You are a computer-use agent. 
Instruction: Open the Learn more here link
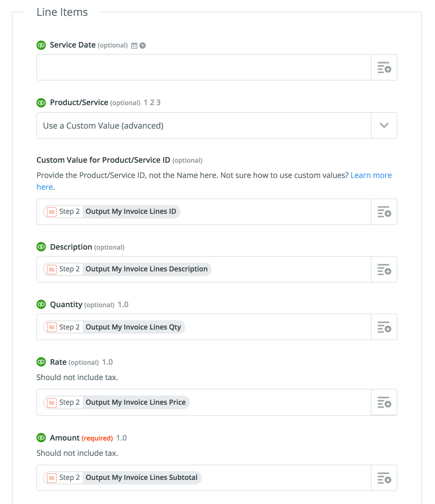[x=371, y=175]
